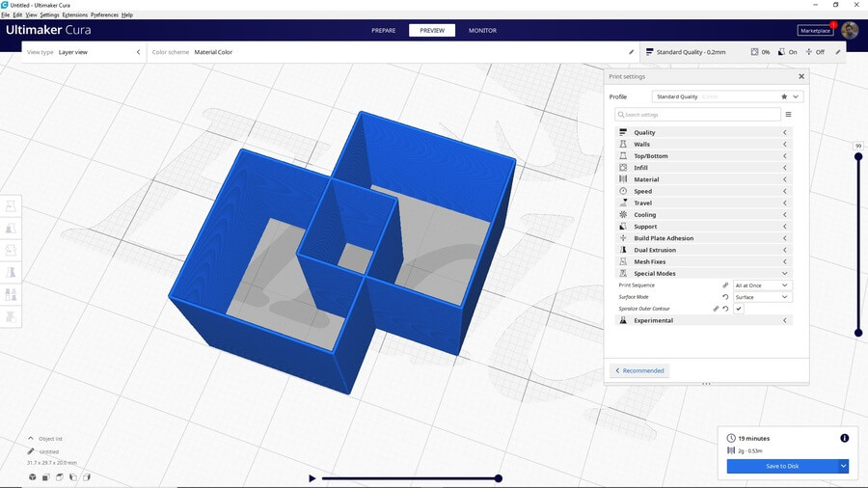Select the Per Model Settings tool
This screenshot has height=488, width=868.
(x=11, y=294)
